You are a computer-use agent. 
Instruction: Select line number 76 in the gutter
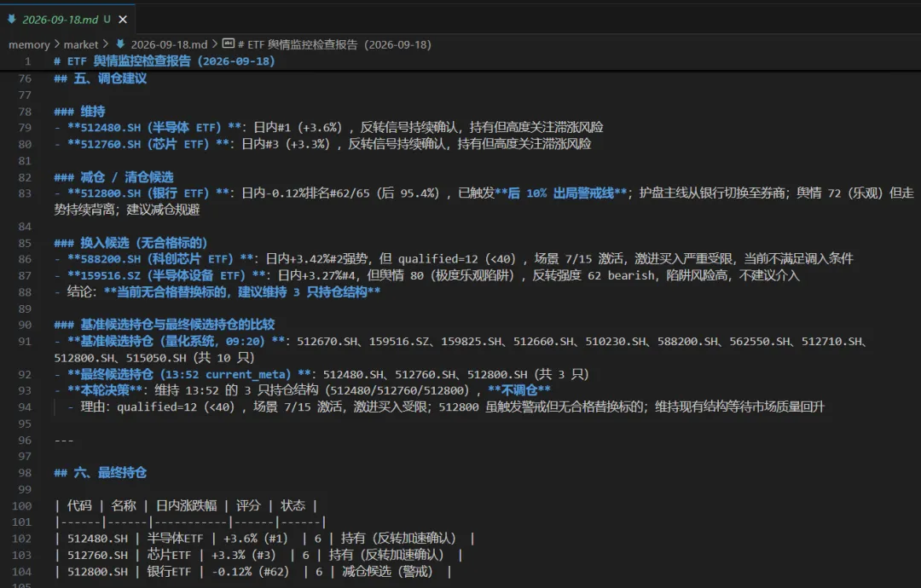coord(25,78)
